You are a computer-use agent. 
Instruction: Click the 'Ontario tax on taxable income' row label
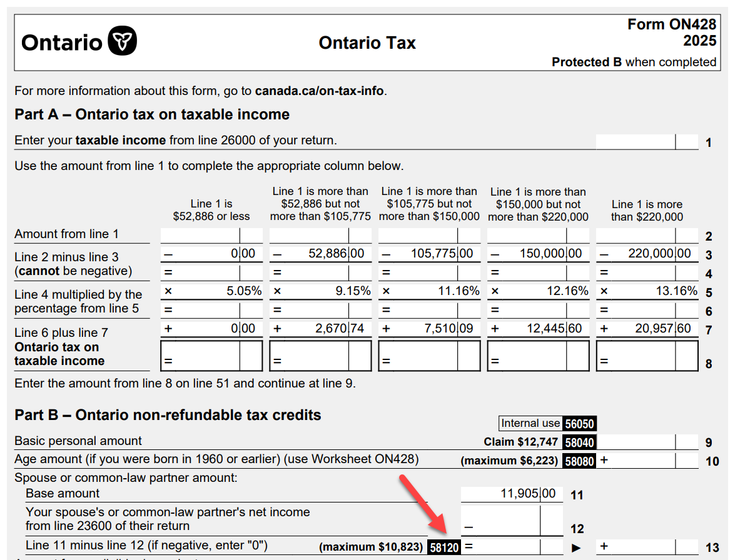click(x=59, y=354)
